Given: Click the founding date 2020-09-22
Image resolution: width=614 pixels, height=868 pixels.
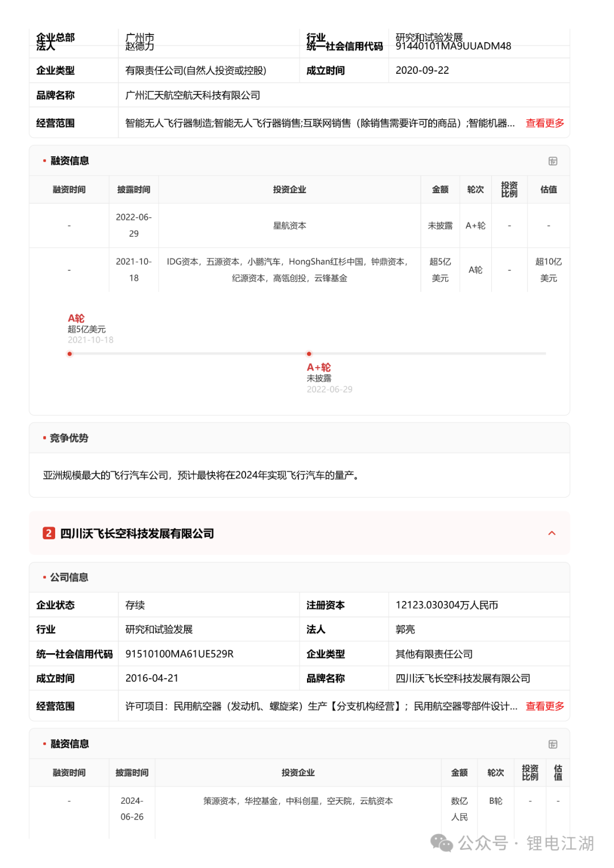Looking at the screenshot, I should click(x=422, y=70).
